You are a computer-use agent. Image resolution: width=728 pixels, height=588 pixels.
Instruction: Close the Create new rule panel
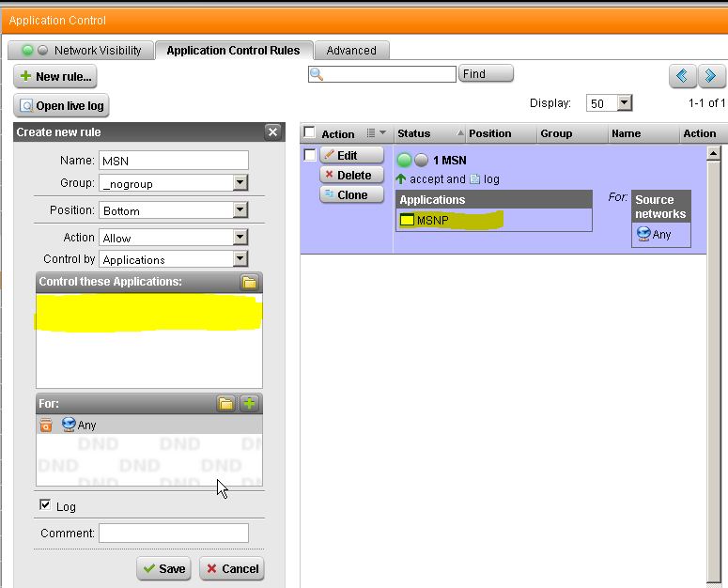pos(272,132)
